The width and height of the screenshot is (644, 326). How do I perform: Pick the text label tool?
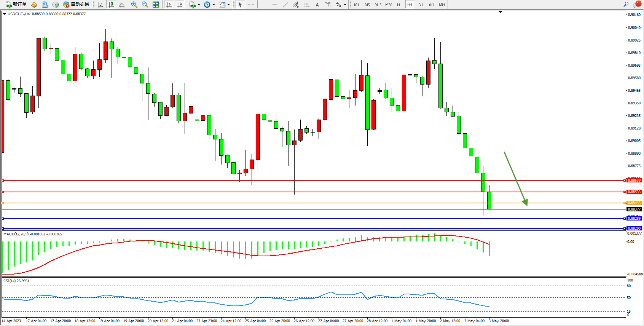click(x=317, y=5)
